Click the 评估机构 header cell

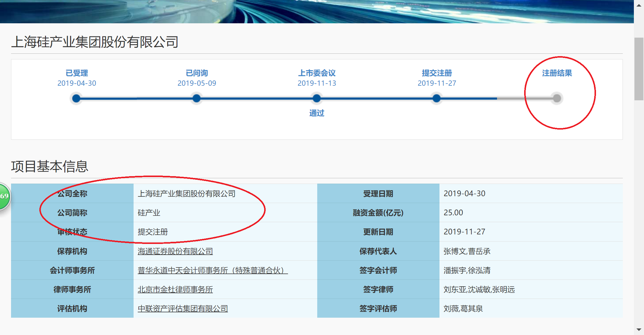pos(72,309)
